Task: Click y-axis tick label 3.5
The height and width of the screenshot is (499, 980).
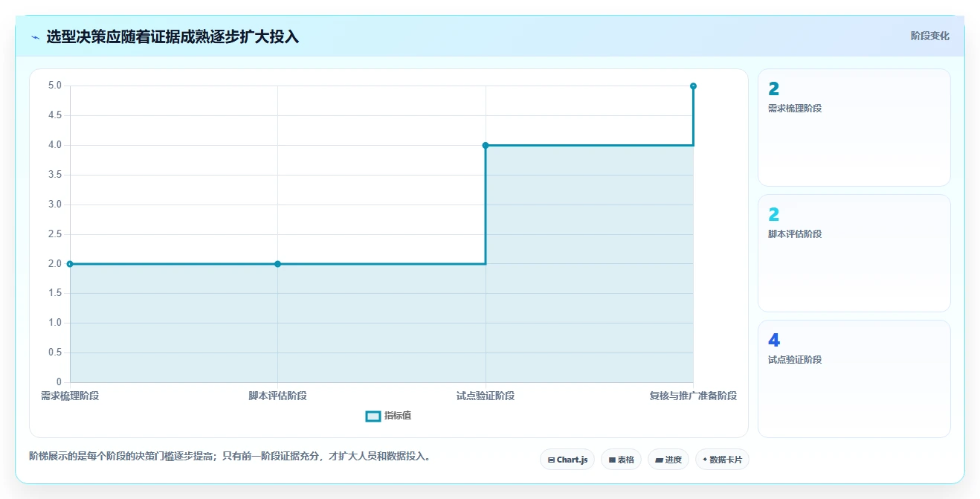Action: pos(55,175)
